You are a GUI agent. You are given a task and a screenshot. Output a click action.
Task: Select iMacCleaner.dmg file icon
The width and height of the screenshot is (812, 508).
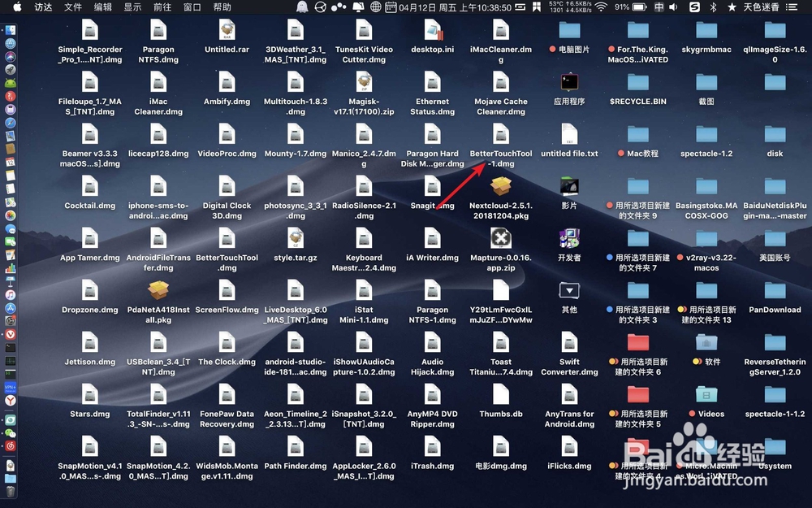[x=501, y=30]
